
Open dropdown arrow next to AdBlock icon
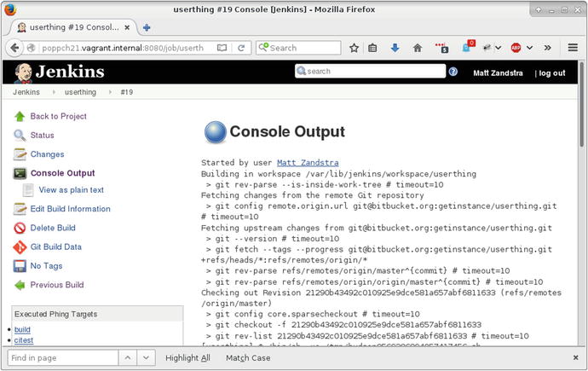tap(529, 48)
